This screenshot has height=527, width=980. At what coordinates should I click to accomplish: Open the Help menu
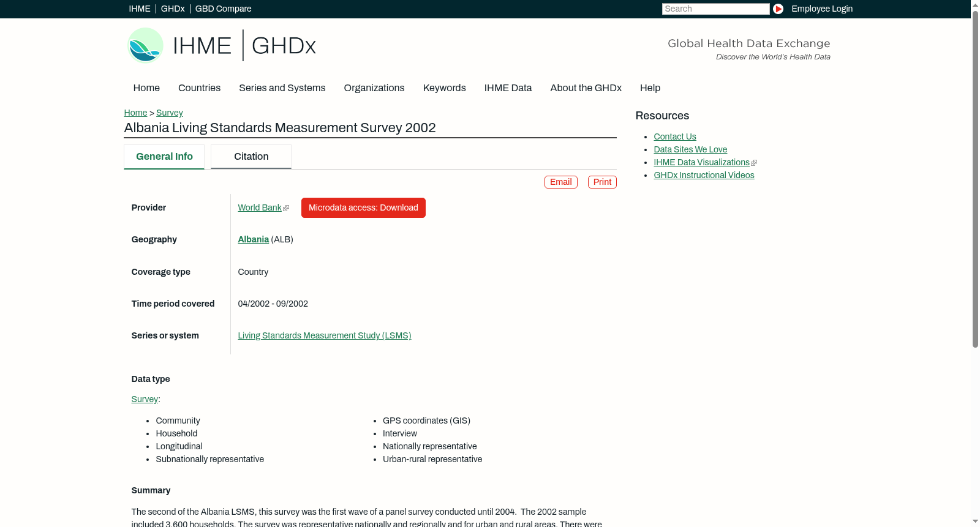pos(650,88)
